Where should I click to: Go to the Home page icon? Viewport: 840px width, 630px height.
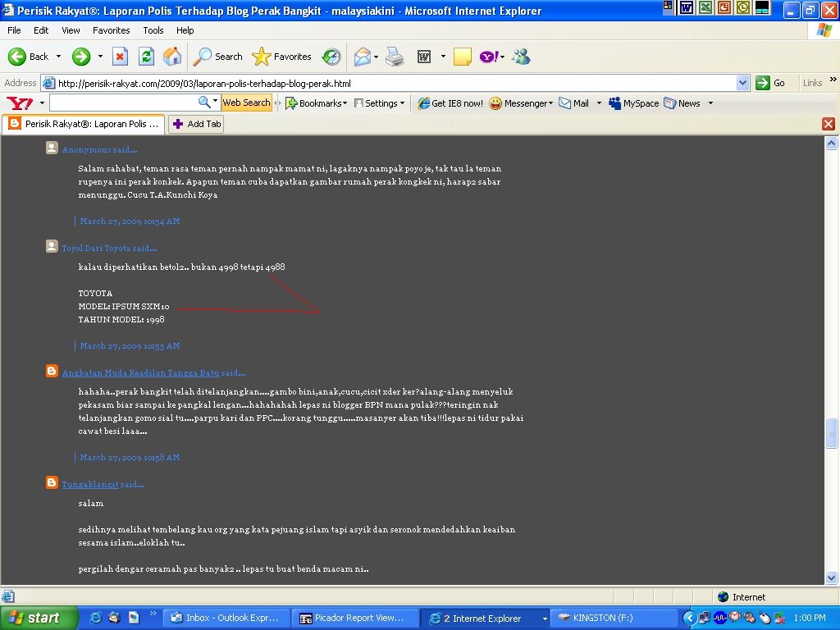pyautogui.click(x=172, y=57)
